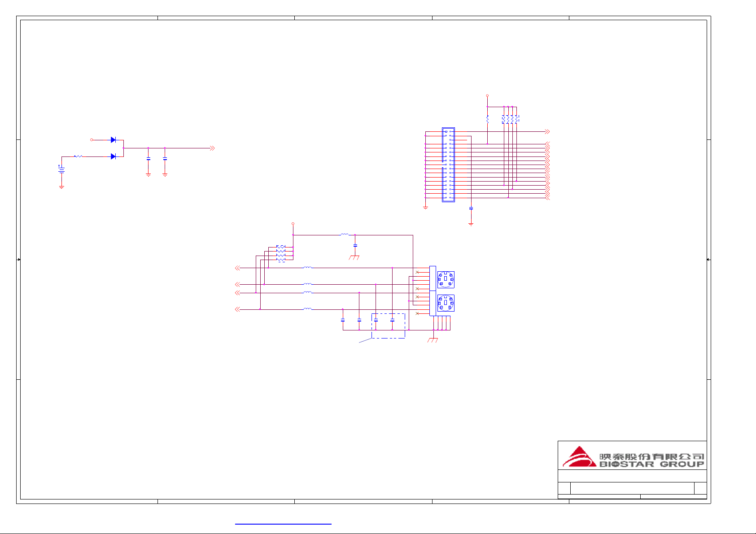
Task: Open the blue underlined link at the page bottom
Action: pyautogui.click(x=283, y=524)
